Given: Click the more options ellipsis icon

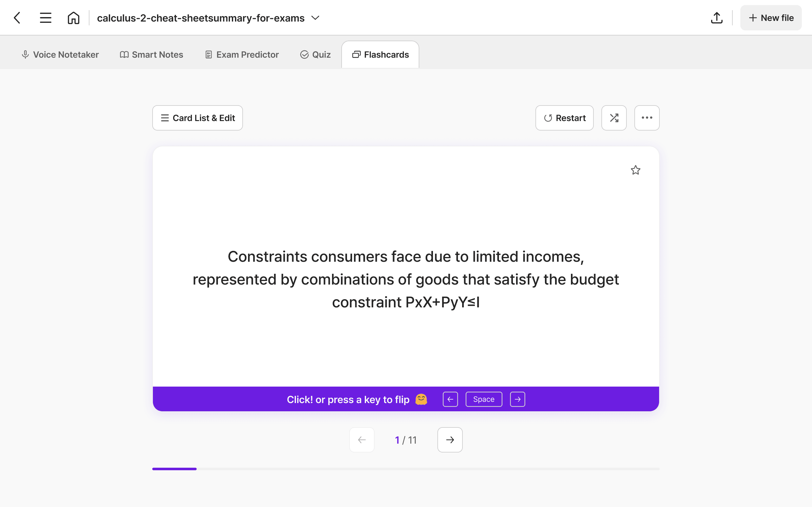Looking at the screenshot, I should [646, 118].
